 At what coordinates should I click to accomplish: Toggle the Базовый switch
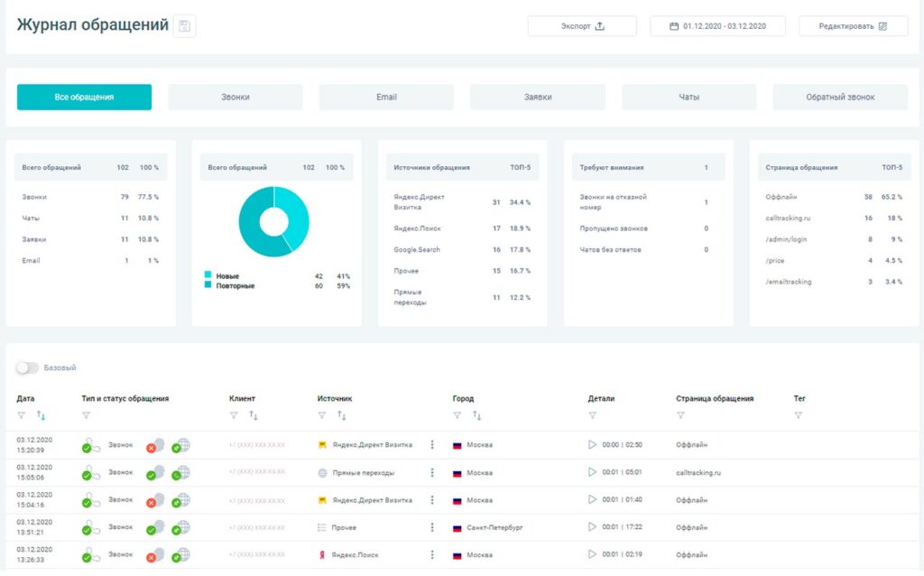pyautogui.click(x=28, y=367)
